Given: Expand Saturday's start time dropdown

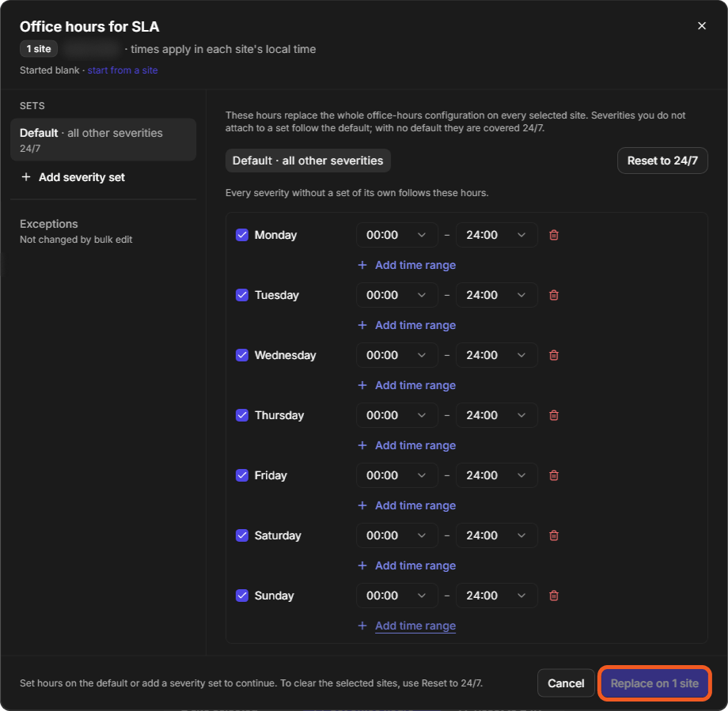Looking at the screenshot, I should pos(397,535).
